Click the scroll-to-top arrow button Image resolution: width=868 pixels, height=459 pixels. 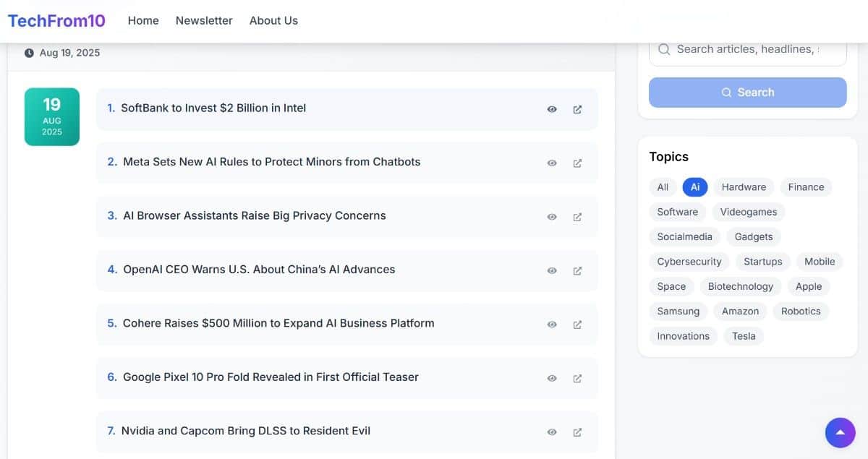(840, 432)
